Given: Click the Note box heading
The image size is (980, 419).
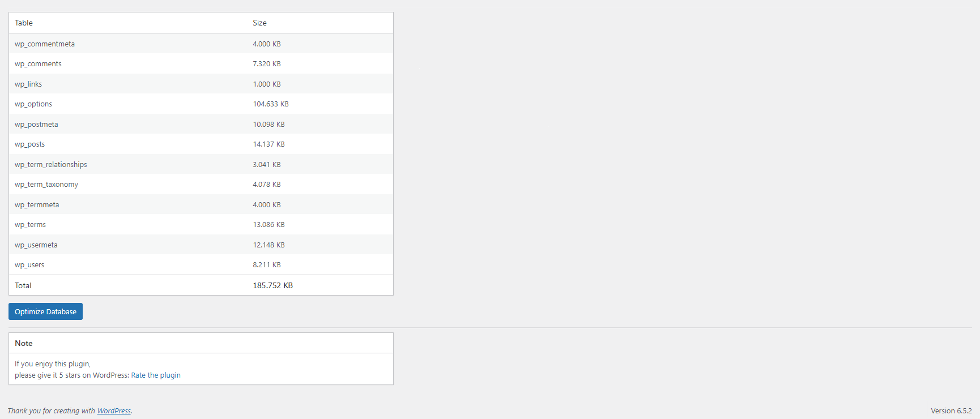Looking at the screenshot, I should point(24,343).
